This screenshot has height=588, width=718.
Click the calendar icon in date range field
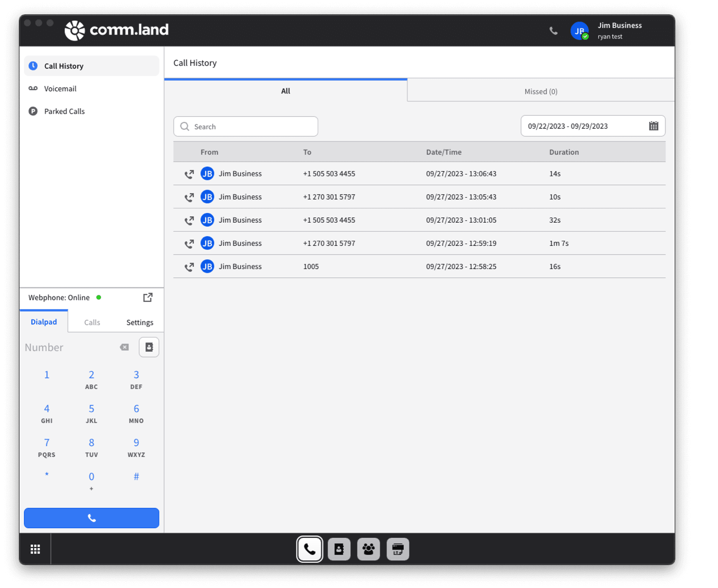653,126
